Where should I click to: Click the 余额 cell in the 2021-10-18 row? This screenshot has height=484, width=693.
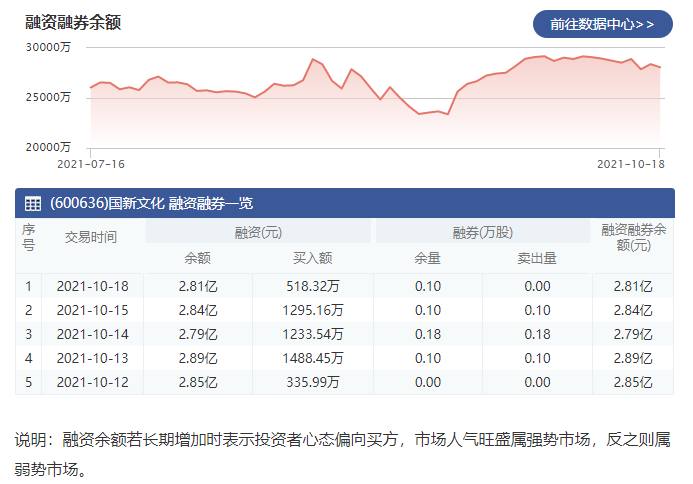(x=198, y=286)
